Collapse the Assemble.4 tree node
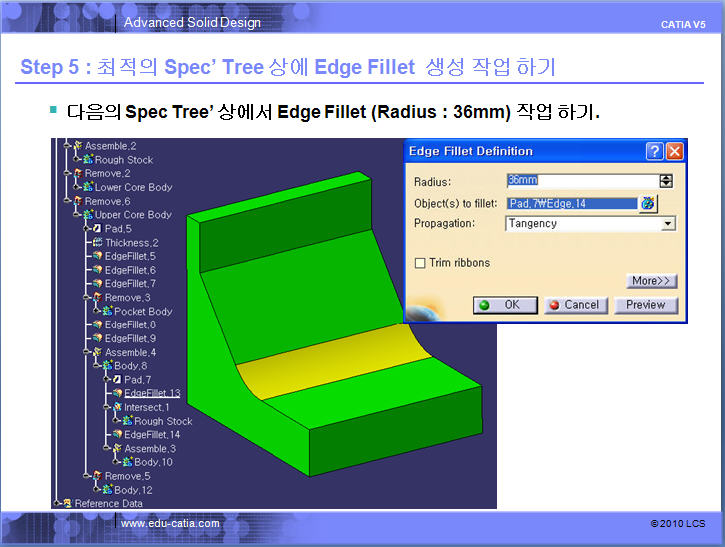 (86, 352)
